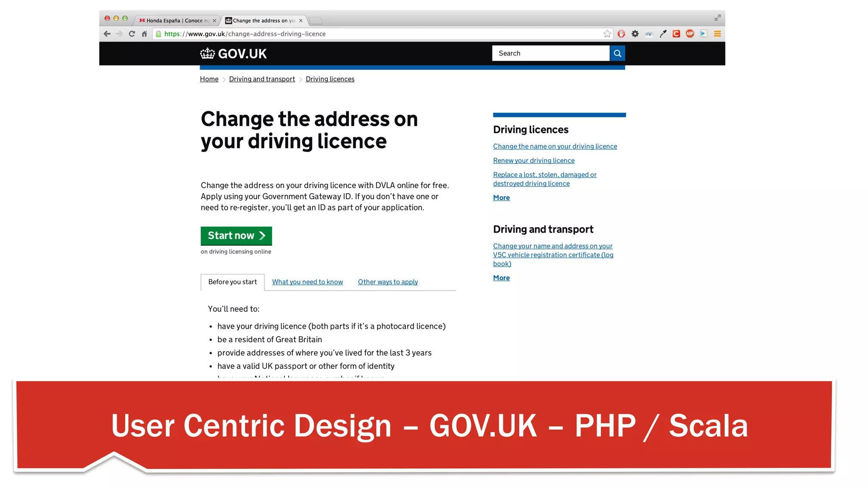Screen dimensions: 868x488
Task: Click the eyedropper color picker extension
Action: pos(663,34)
